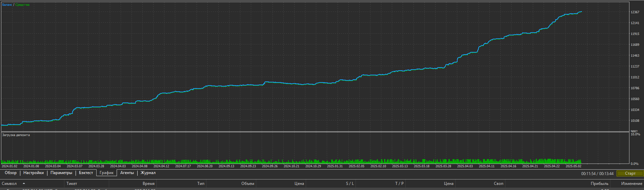Click the 2025.04.22 date label
This screenshot has height=190, width=644.
(552, 166)
